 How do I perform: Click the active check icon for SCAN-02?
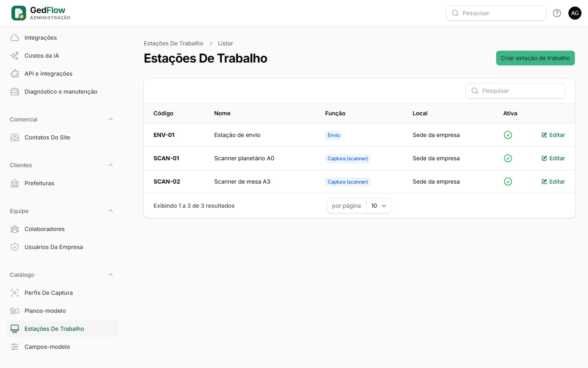tap(508, 182)
